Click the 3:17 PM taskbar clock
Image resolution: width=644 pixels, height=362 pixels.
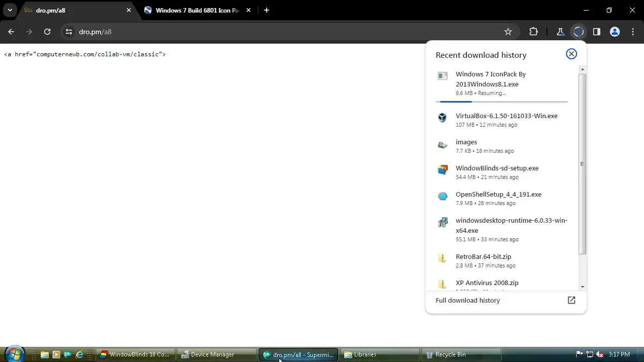pos(619,354)
